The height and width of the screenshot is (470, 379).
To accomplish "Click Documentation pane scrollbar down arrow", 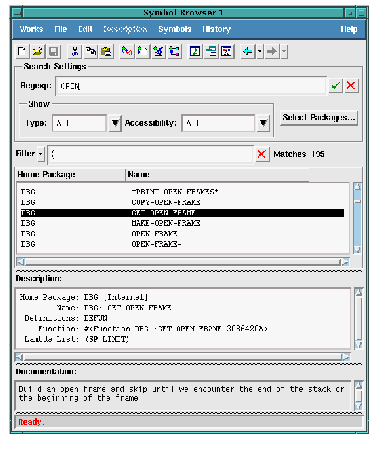I will pos(359,406).
